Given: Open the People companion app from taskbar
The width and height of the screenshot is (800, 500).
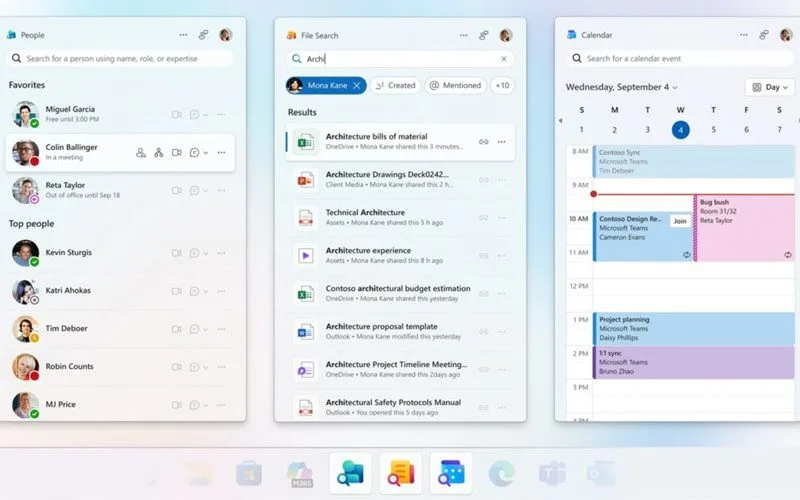Looking at the screenshot, I should pos(350,473).
